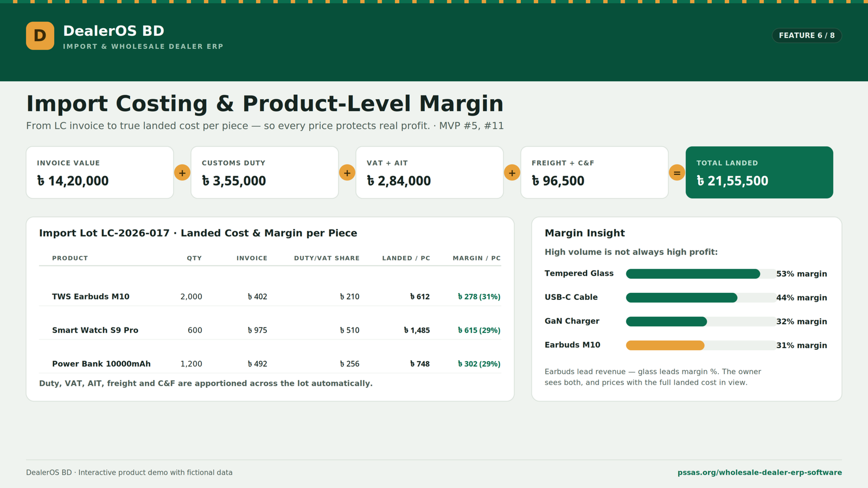This screenshot has width=868, height=488.
Task: Open the Feature 6 / 8 badge
Action: coord(807,35)
